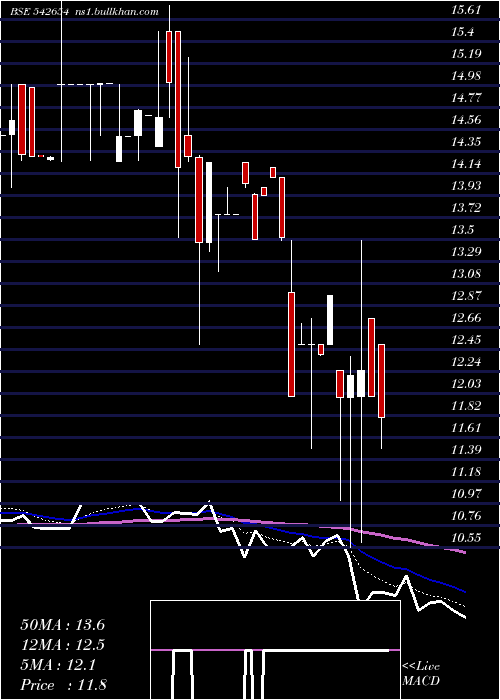Click the 10.97 price axis label
This screenshot has width=500, height=700.
(x=466, y=494)
